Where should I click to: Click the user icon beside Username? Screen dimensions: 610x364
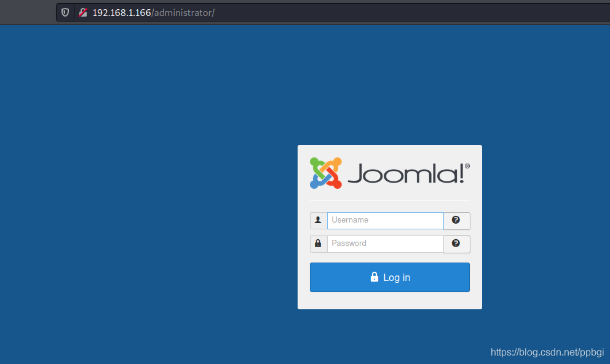319,220
